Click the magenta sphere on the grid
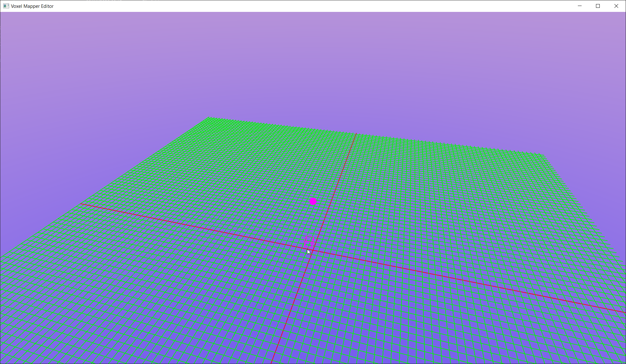626x364 pixels. pos(313,201)
